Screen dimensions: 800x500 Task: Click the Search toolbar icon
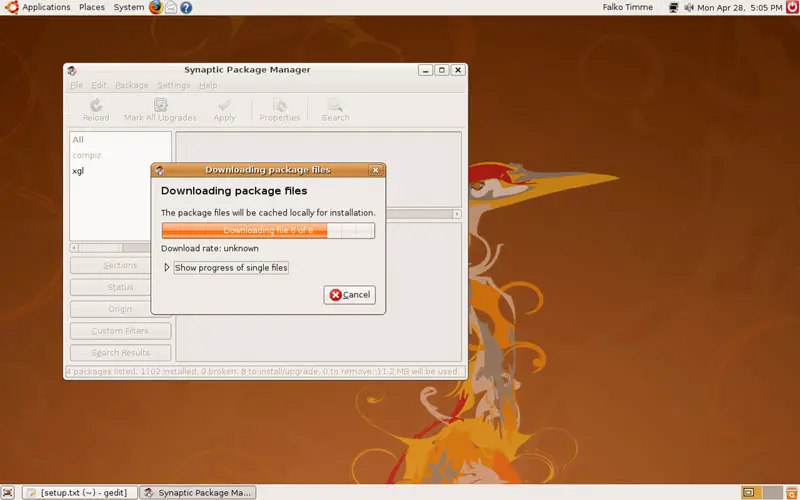tap(335, 106)
